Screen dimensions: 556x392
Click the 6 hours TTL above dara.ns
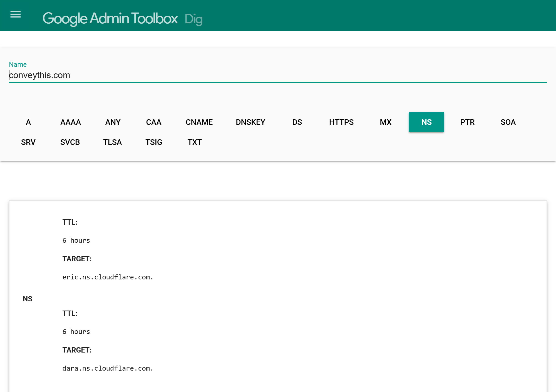76,332
